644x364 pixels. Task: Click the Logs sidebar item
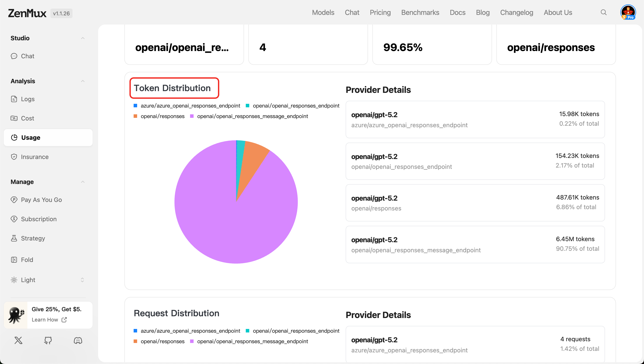point(28,99)
